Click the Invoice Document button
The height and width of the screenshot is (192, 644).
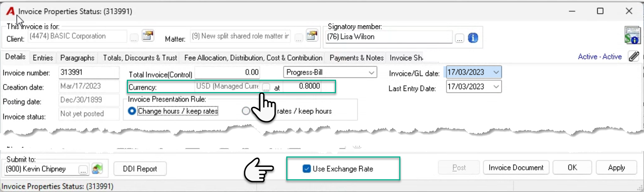(x=516, y=168)
